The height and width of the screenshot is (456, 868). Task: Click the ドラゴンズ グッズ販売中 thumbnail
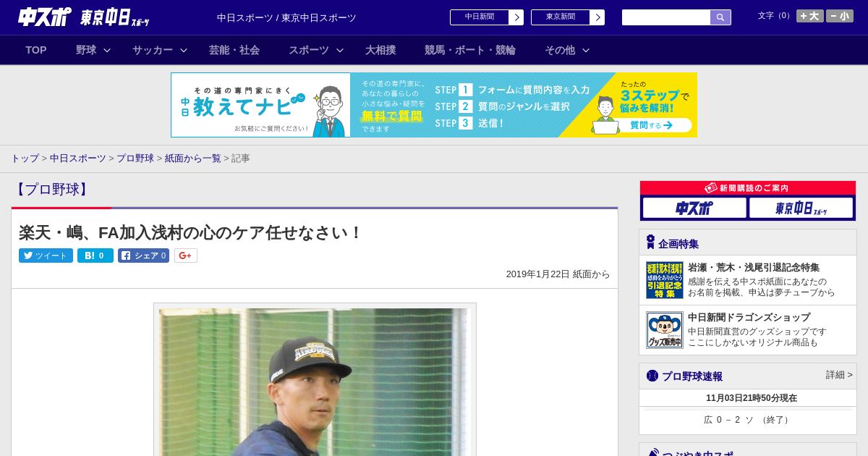click(665, 330)
